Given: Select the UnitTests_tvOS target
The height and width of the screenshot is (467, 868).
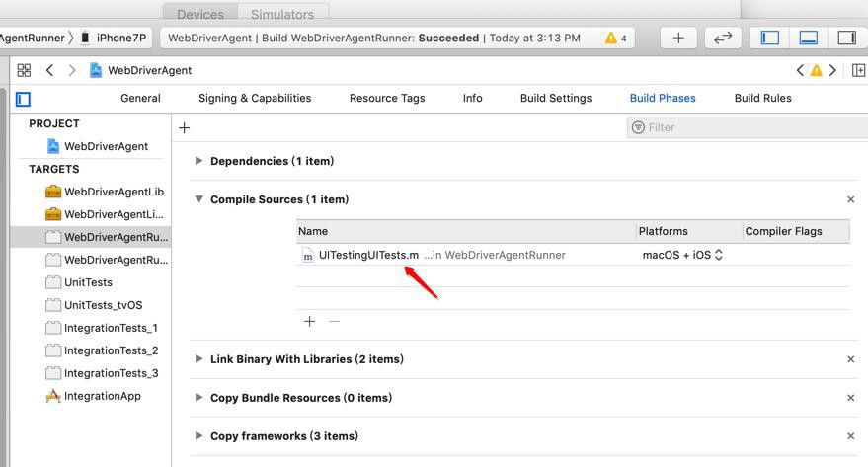Looking at the screenshot, I should pos(94,305).
